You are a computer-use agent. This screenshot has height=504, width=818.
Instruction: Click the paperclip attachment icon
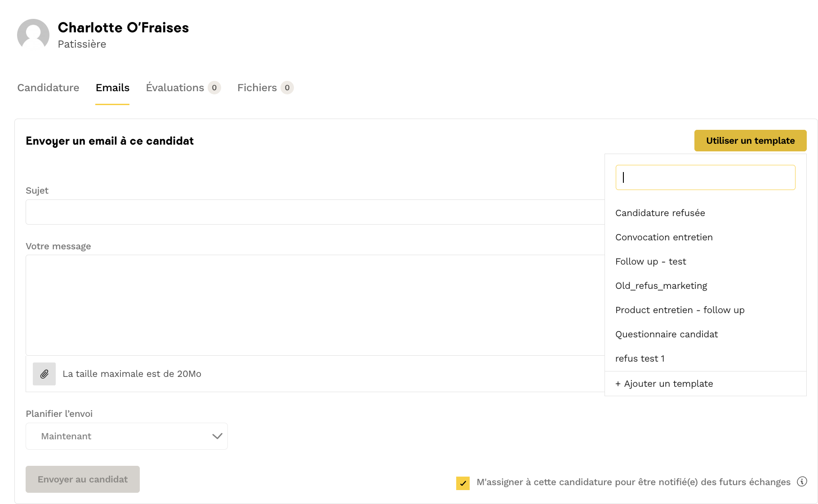[44, 374]
